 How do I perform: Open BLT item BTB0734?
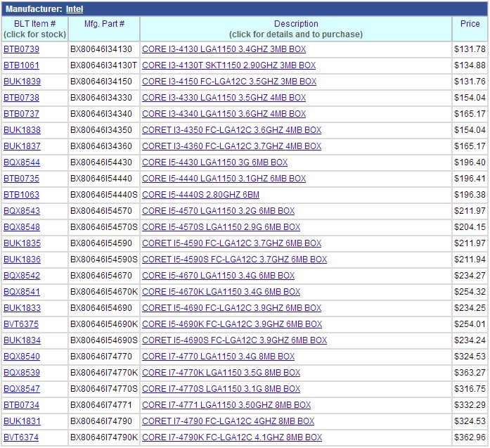(x=21, y=405)
